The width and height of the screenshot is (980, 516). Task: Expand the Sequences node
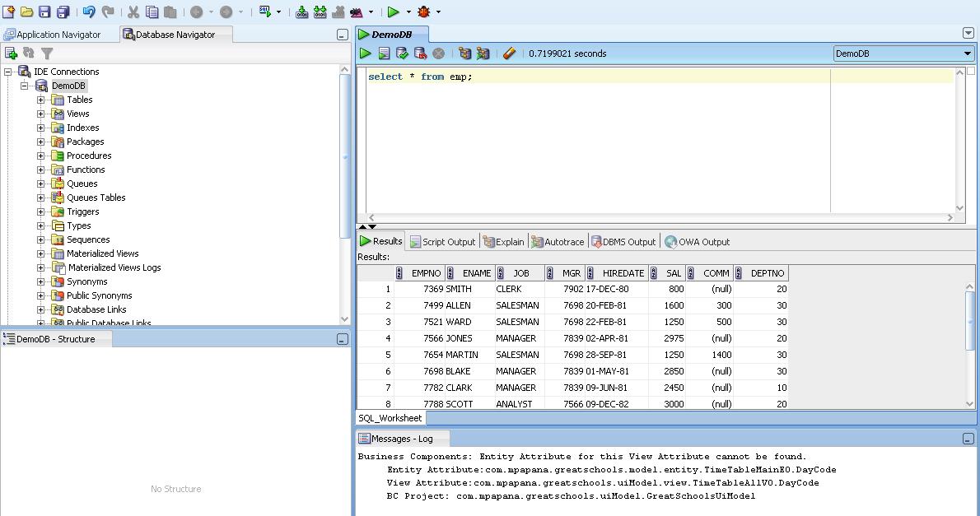coord(40,239)
